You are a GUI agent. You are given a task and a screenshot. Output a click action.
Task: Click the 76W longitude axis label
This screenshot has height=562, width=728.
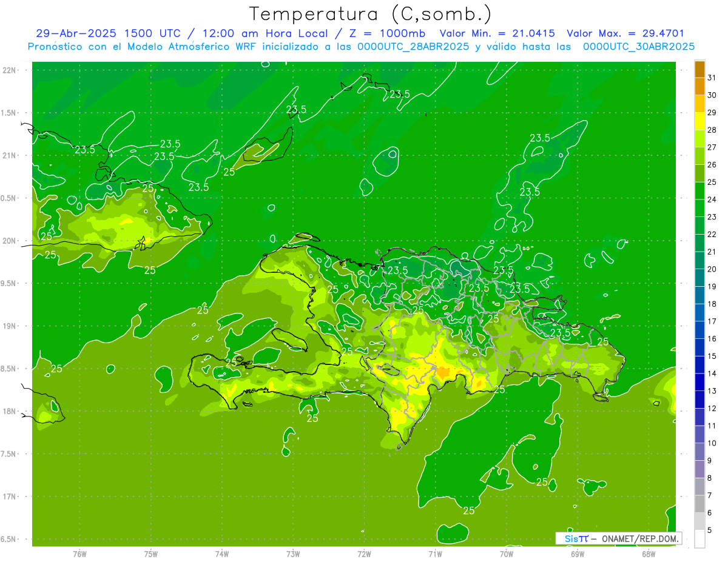pyautogui.click(x=79, y=554)
